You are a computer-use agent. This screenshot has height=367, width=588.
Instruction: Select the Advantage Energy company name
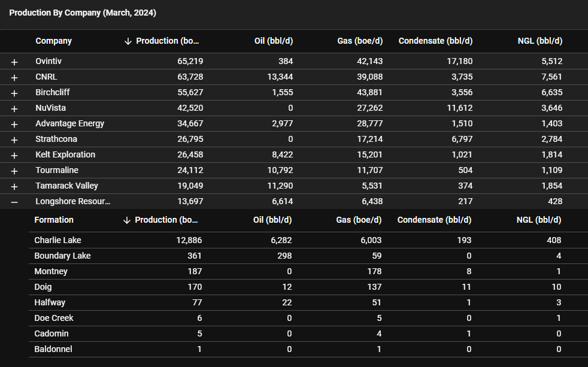coord(69,123)
